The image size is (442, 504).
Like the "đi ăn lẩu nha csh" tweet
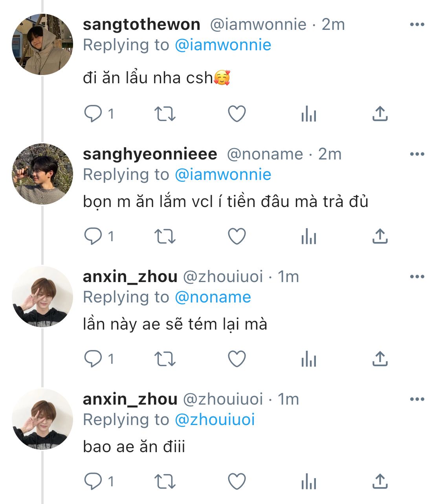pos(237,114)
